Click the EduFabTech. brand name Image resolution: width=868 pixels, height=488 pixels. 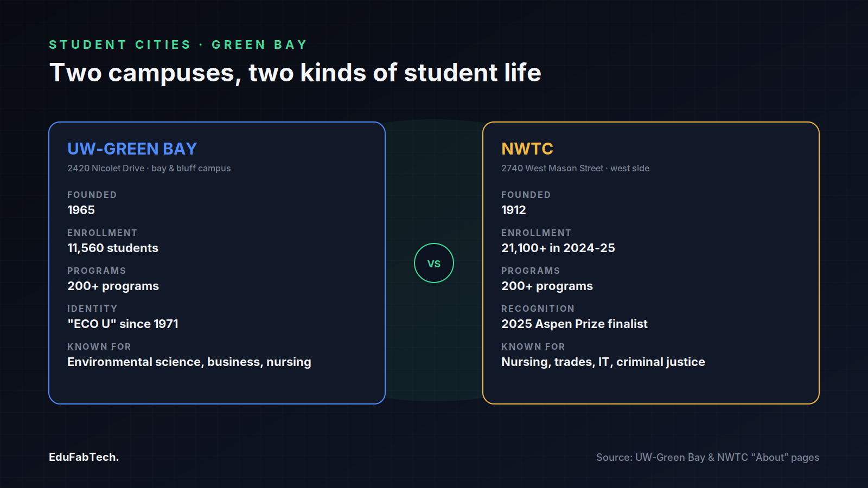[84, 457]
